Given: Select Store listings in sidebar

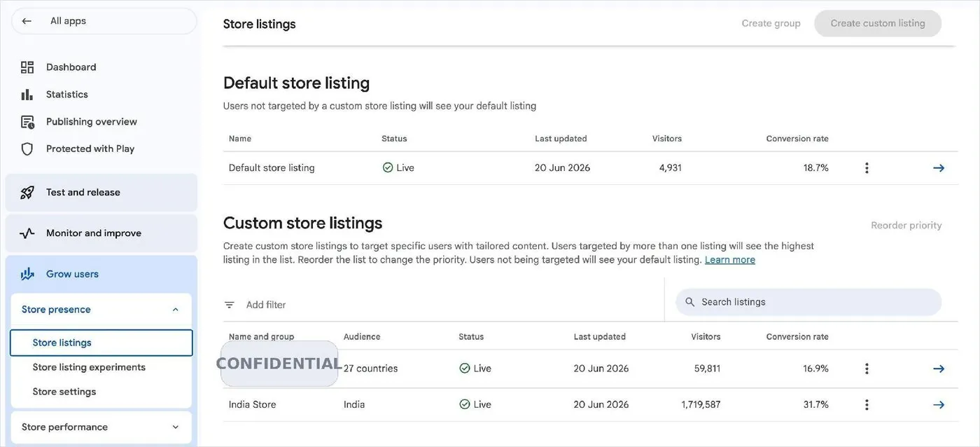Looking at the screenshot, I should point(101,343).
